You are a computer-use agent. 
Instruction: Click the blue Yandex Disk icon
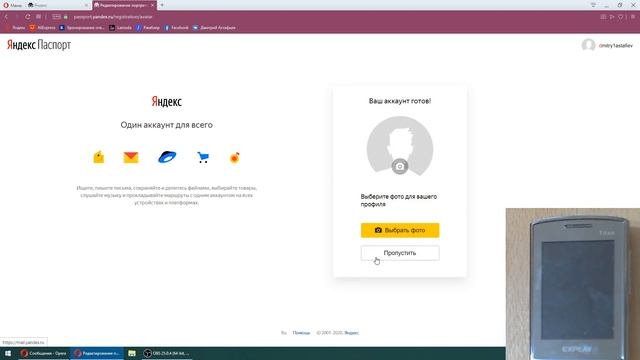167,157
